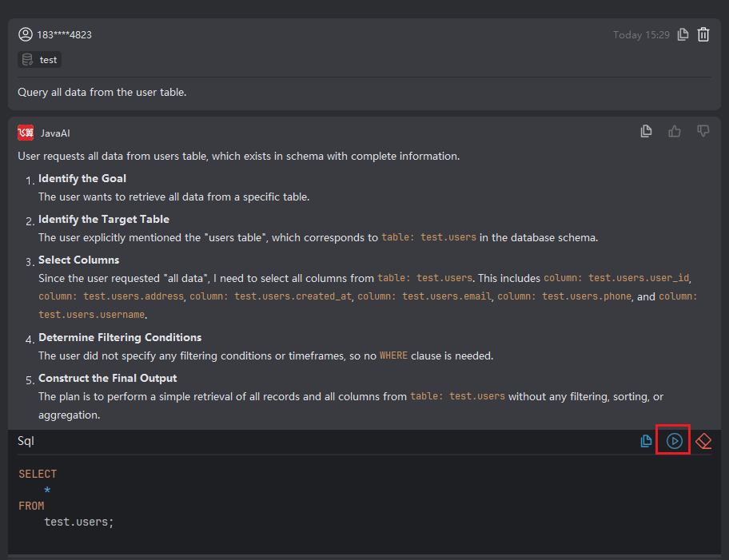Click the username 183****4823
The image size is (729, 560).
[64, 34]
